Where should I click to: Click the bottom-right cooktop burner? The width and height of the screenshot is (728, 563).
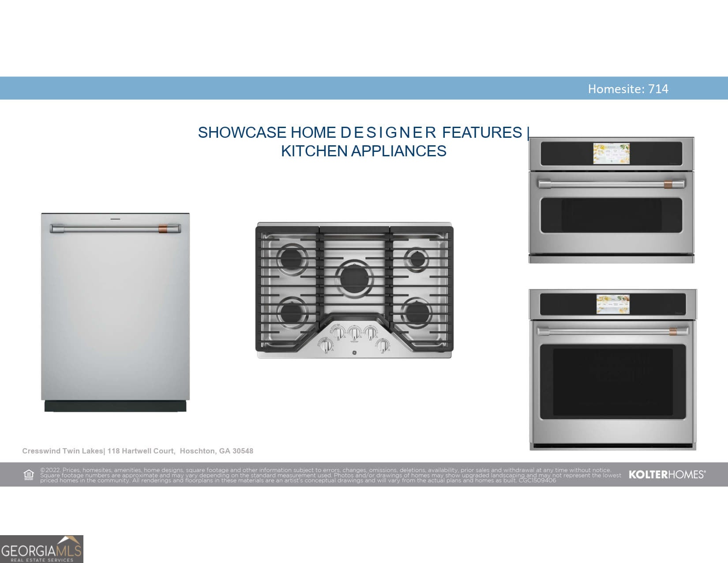[x=417, y=313]
